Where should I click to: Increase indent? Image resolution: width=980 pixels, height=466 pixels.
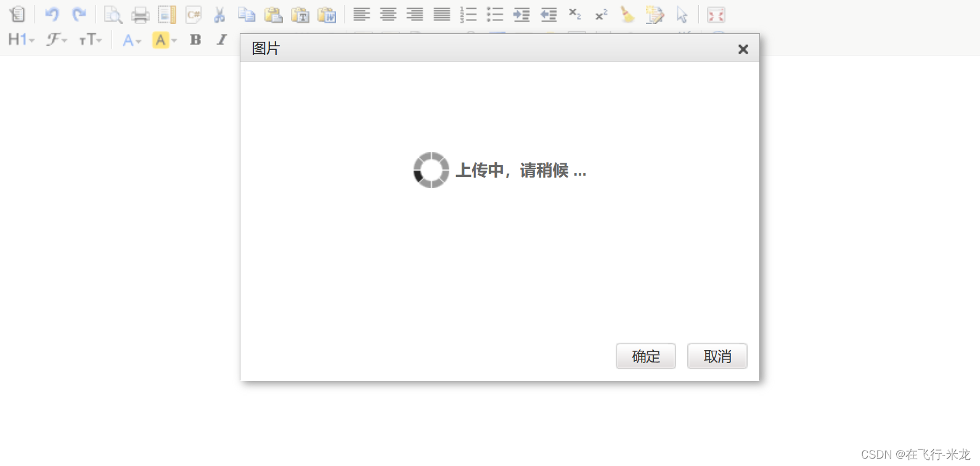click(x=522, y=14)
